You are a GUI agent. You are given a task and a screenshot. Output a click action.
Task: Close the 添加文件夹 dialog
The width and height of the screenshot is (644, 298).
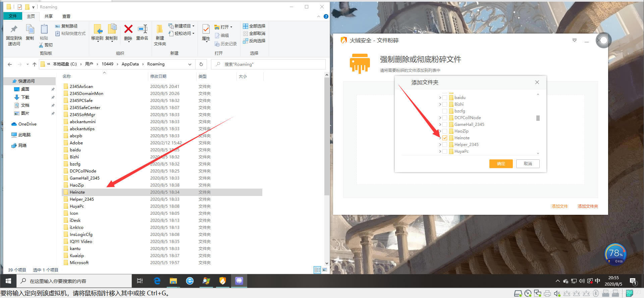pyautogui.click(x=537, y=82)
